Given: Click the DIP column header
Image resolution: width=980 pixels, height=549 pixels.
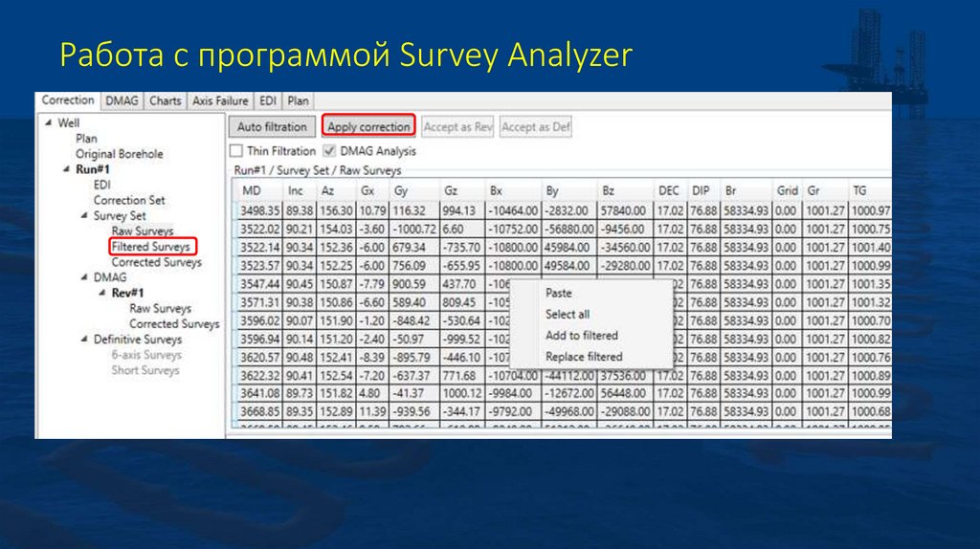Looking at the screenshot, I should [x=703, y=191].
